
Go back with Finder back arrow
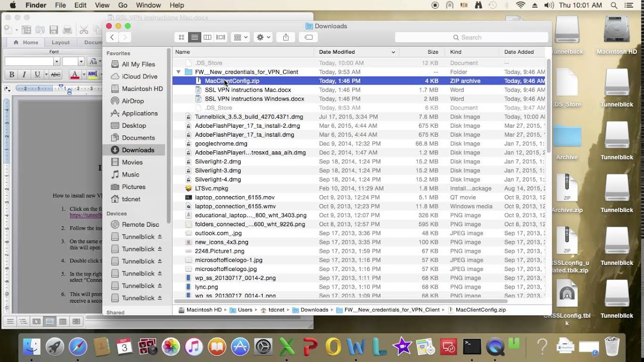112,37
